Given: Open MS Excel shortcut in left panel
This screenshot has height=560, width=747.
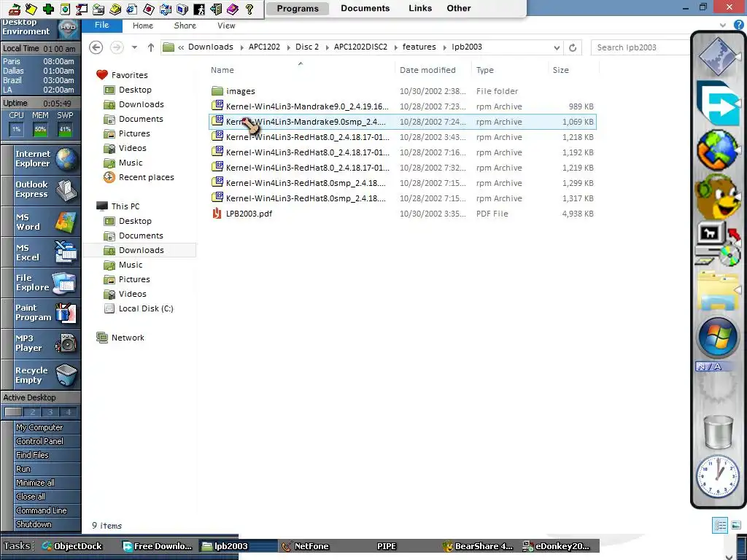Looking at the screenshot, I should (41, 252).
